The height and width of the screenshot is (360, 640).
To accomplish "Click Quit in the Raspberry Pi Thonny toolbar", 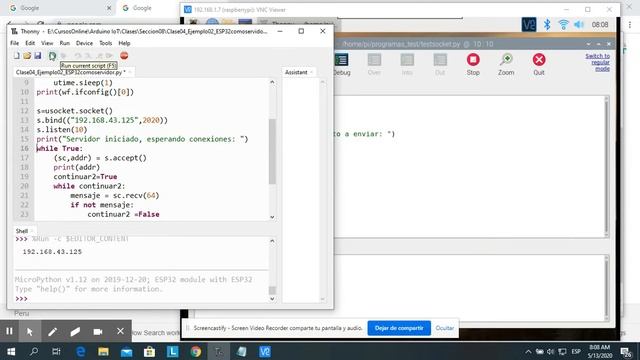I will (x=539, y=64).
